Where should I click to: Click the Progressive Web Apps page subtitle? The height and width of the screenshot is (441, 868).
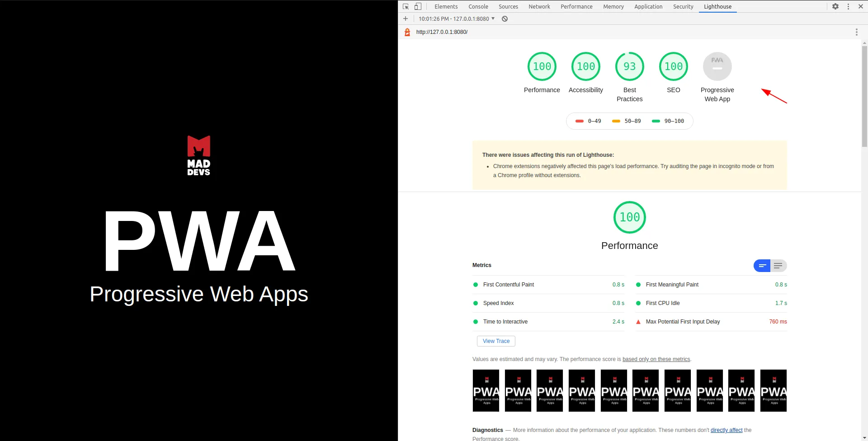click(199, 294)
